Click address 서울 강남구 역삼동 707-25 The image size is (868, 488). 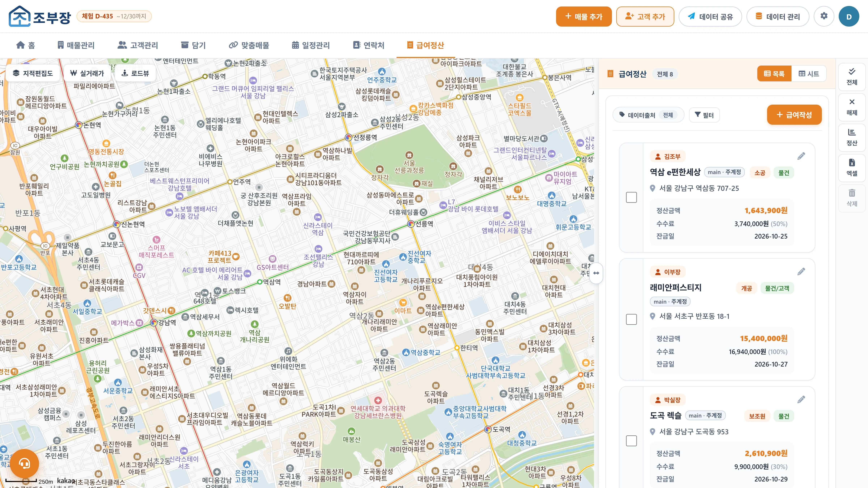coord(699,188)
